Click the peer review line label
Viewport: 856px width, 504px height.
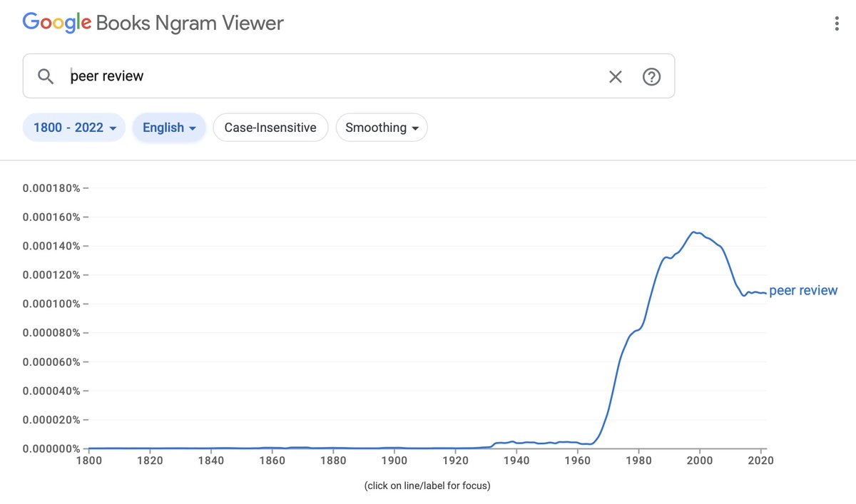click(803, 291)
